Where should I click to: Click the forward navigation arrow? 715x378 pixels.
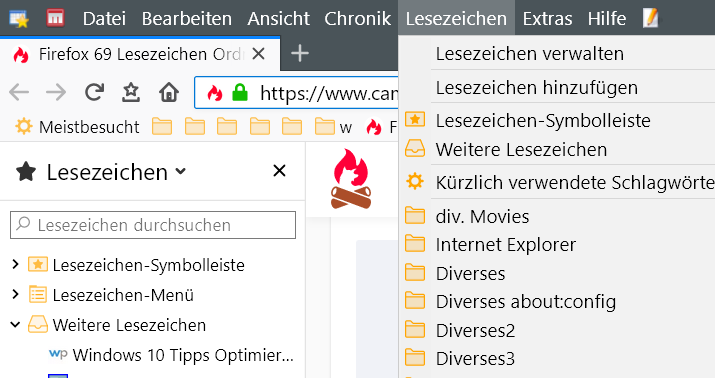coord(56,93)
